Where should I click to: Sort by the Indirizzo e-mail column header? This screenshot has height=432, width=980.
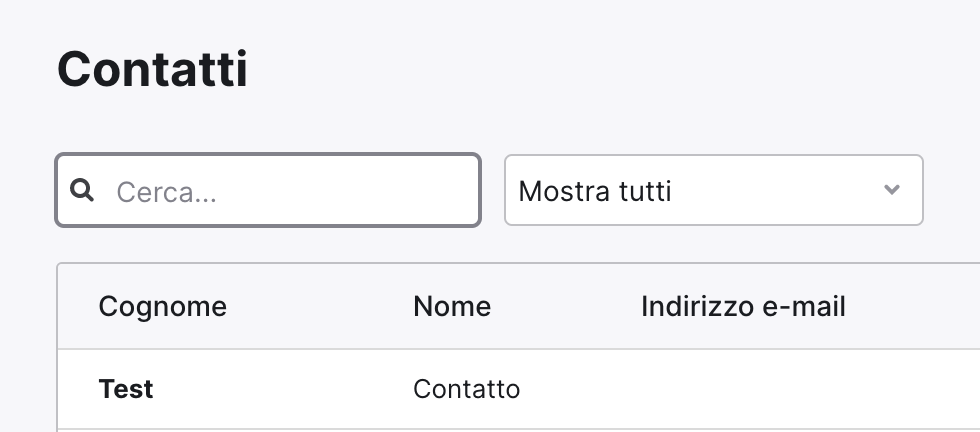tap(743, 307)
